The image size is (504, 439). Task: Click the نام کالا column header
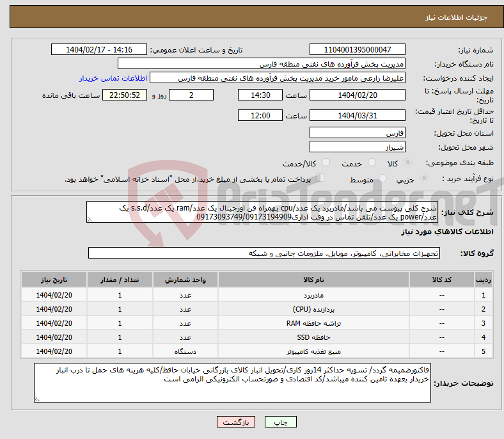[x=313, y=280]
